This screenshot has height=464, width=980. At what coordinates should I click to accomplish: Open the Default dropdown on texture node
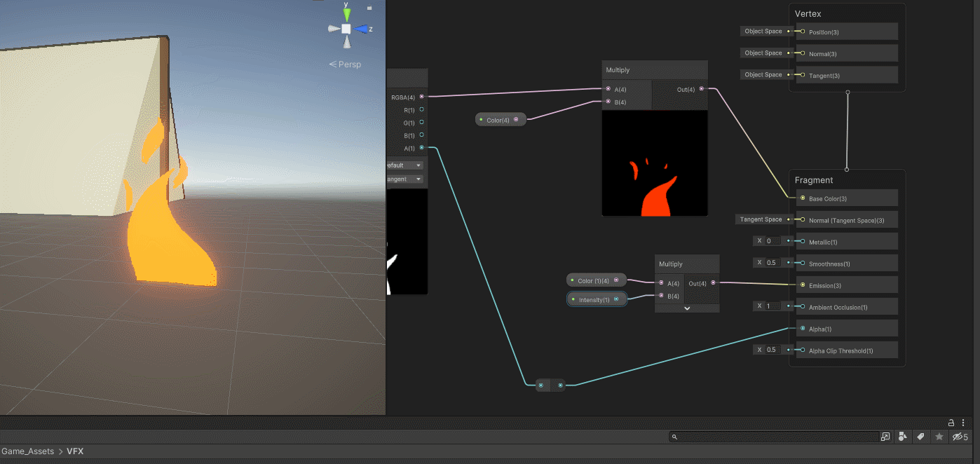pos(404,165)
